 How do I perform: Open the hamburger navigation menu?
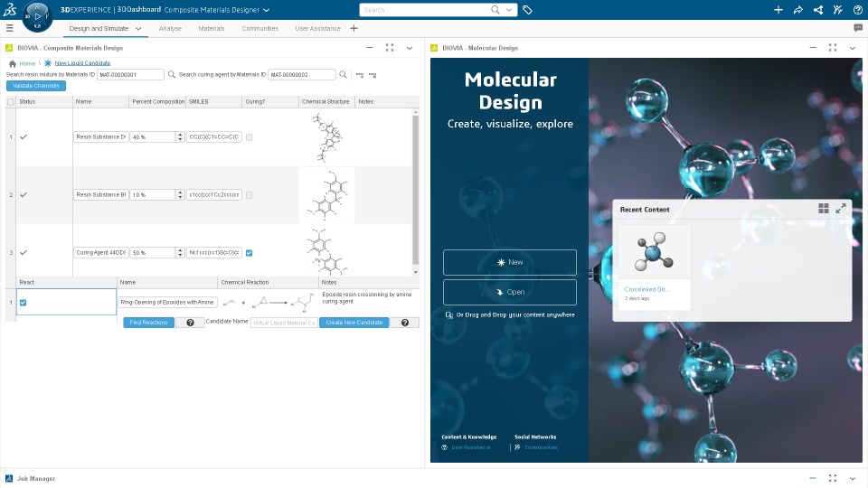pyautogui.click(x=9, y=28)
